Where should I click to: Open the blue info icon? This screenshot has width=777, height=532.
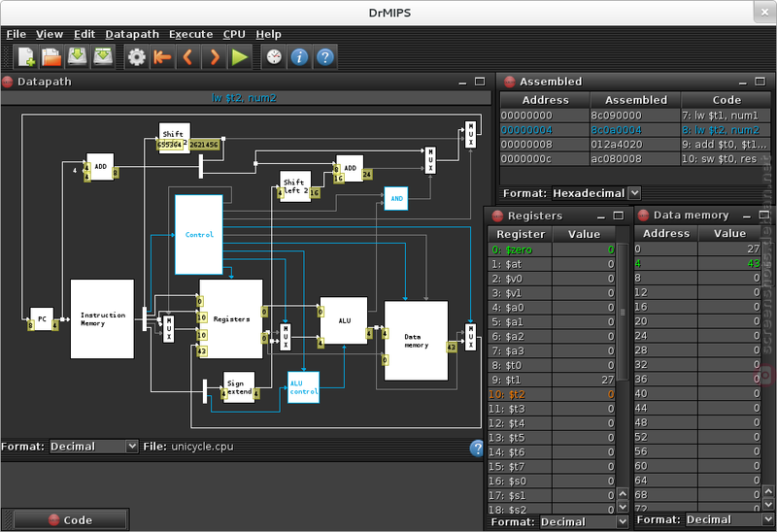(x=299, y=57)
